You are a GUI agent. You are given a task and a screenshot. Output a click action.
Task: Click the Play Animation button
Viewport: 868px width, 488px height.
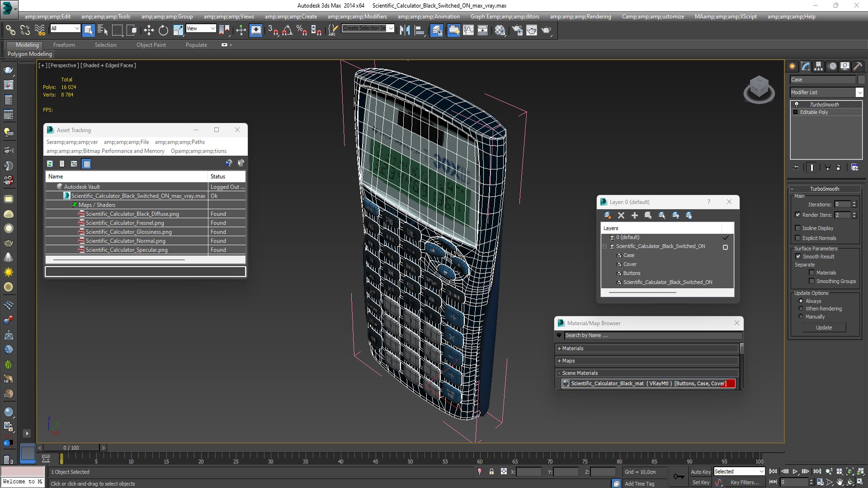tap(795, 471)
